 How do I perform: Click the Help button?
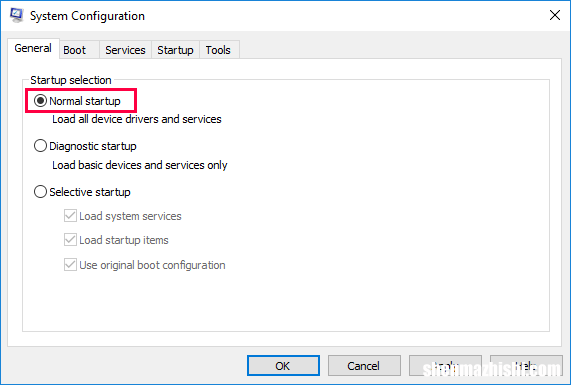click(526, 366)
